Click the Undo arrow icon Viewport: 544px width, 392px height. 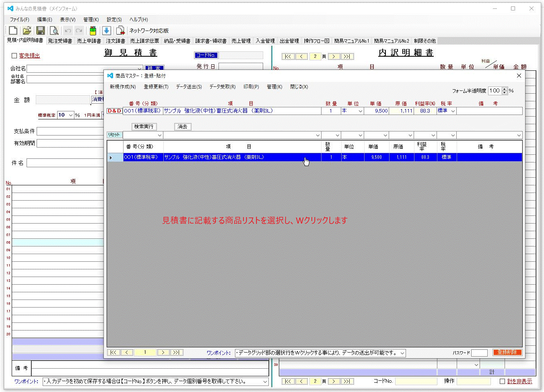coord(68,31)
